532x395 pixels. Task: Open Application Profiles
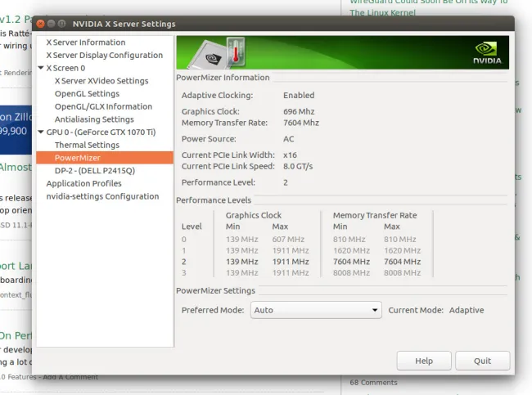point(83,183)
